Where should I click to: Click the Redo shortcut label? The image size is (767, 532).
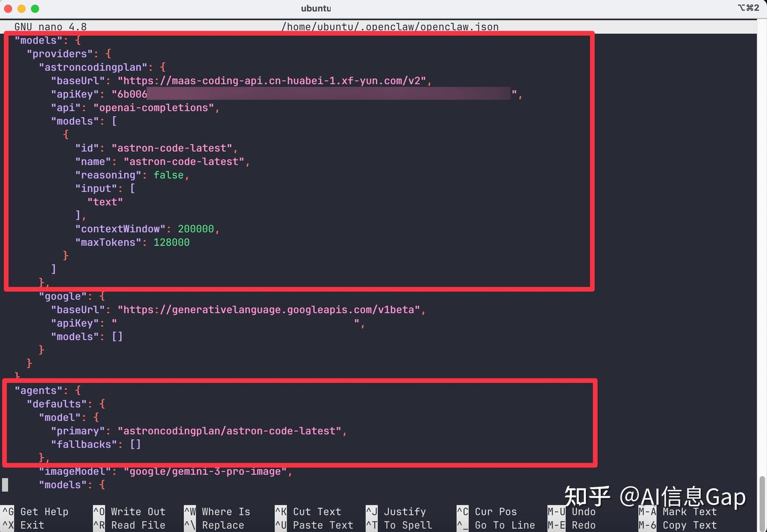coord(584,525)
